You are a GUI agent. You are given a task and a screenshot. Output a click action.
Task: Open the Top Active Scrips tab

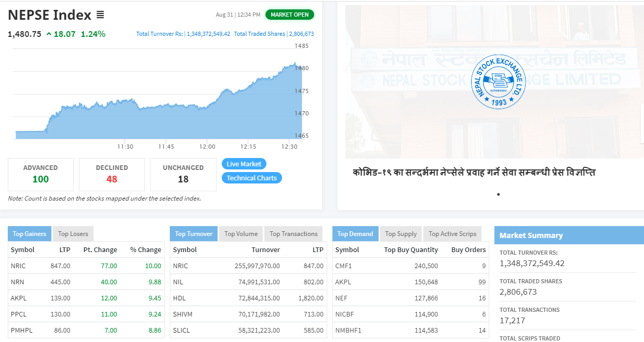[x=452, y=234]
